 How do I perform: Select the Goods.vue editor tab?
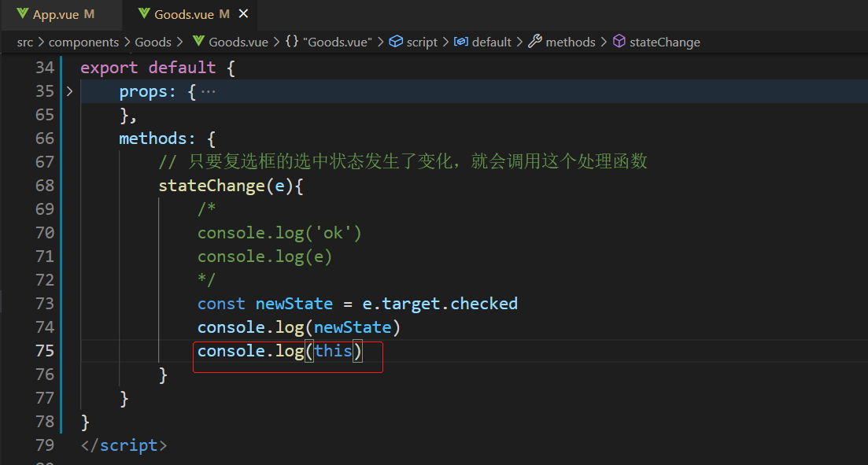pyautogui.click(x=183, y=14)
